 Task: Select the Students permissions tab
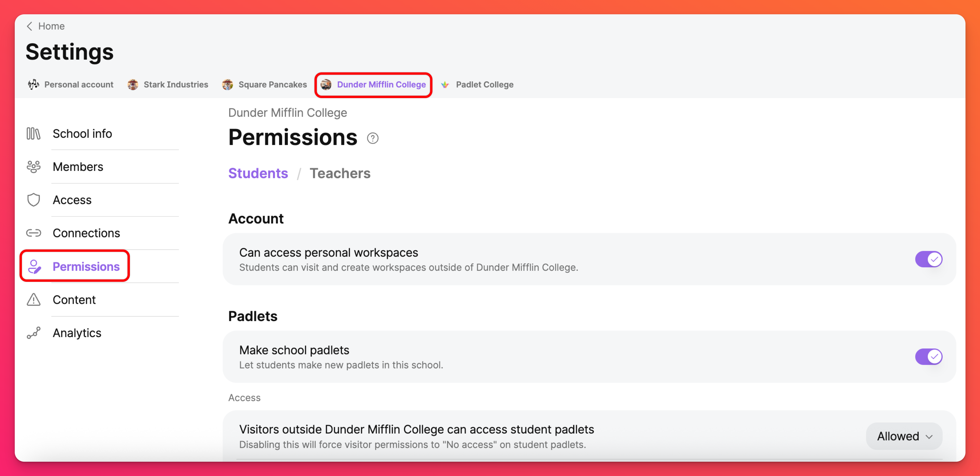[x=258, y=173]
